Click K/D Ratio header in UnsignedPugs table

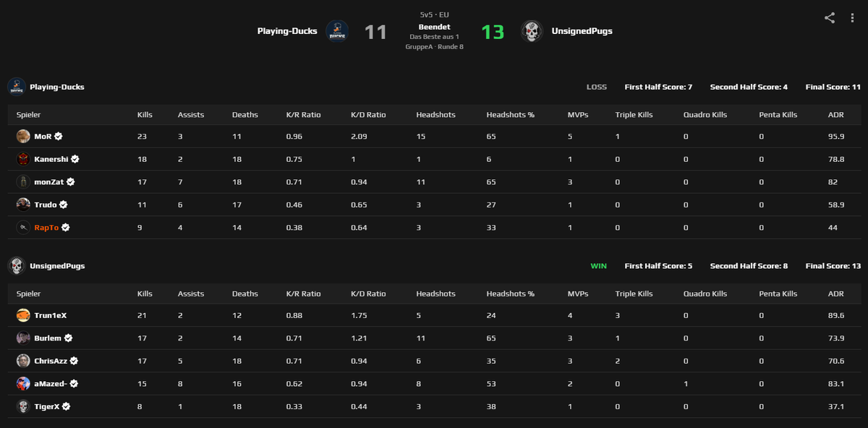click(368, 294)
